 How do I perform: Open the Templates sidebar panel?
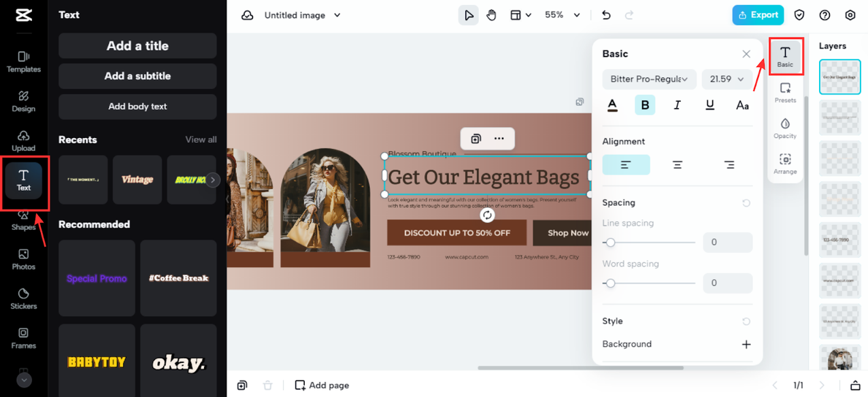tap(24, 61)
